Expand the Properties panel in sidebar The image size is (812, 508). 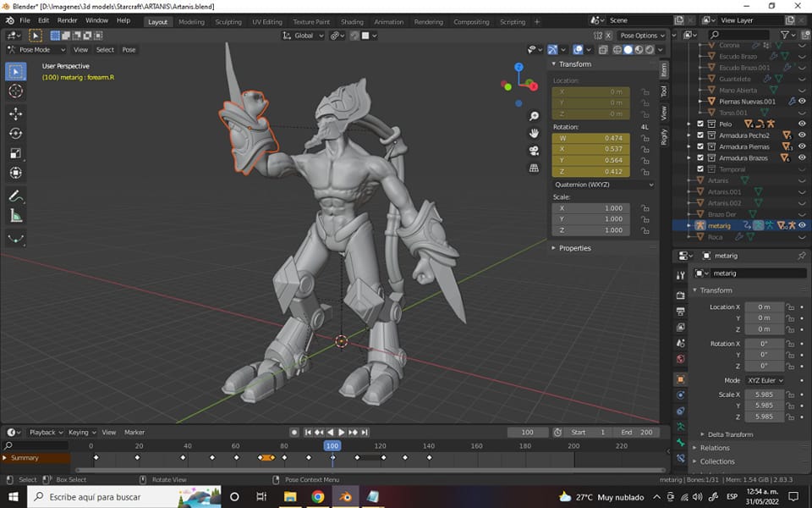tap(574, 248)
